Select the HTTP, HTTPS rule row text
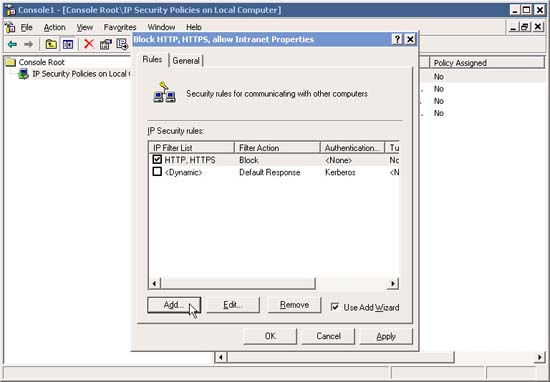550x382 pixels. tap(190, 160)
